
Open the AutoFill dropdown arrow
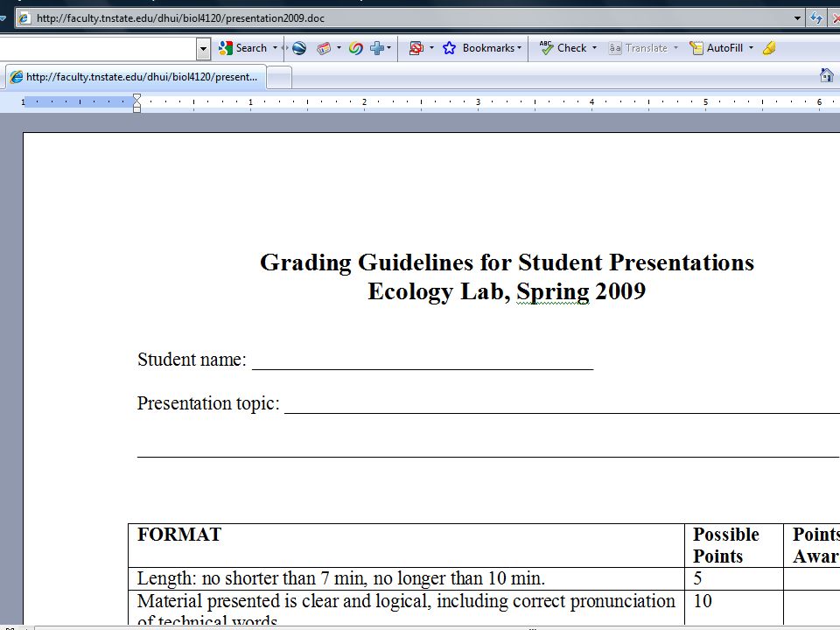751,48
